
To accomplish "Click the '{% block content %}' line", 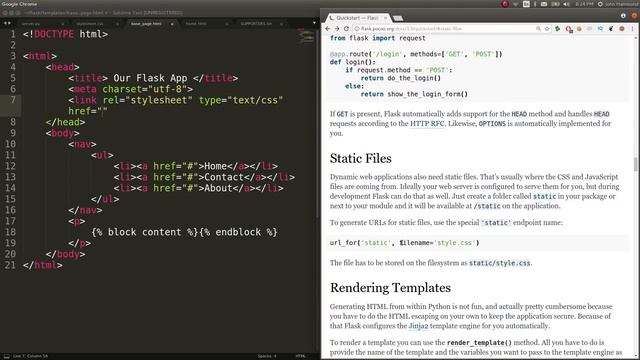I will coord(184,232).
